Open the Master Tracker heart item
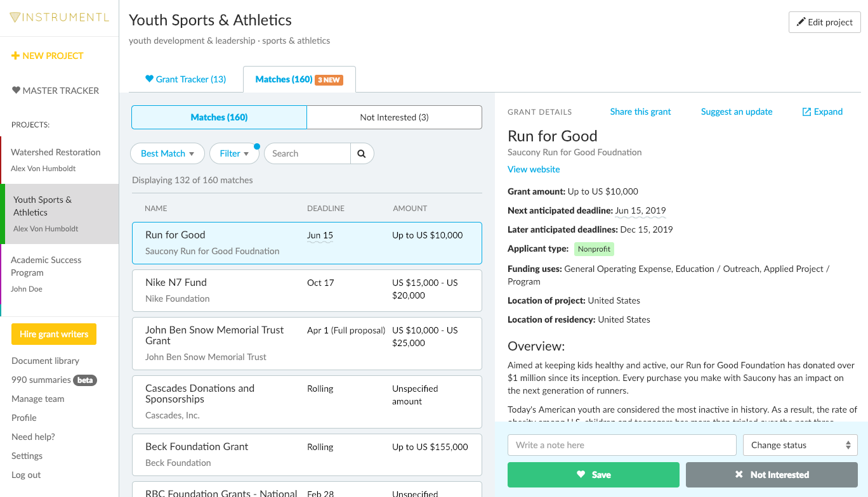This screenshot has width=868, height=497. click(x=55, y=91)
